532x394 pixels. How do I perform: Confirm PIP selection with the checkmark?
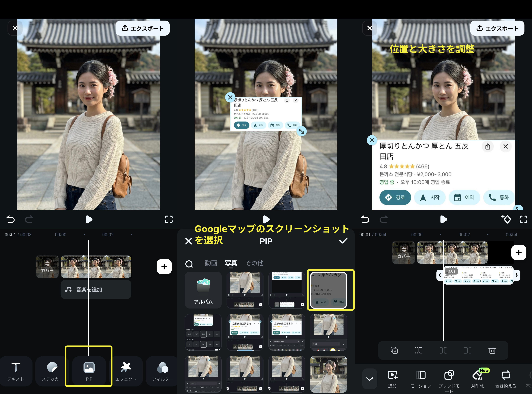pyautogui.click(x=343, y=241)
